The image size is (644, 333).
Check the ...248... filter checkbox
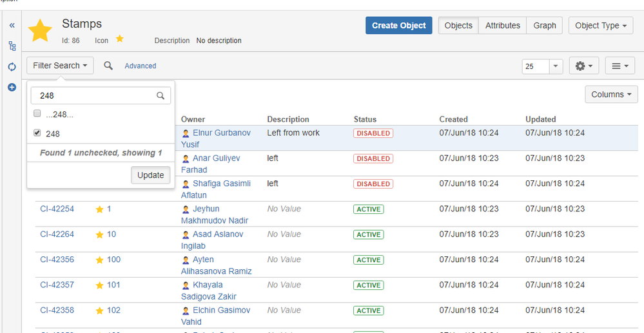click(x=37, y=113)
